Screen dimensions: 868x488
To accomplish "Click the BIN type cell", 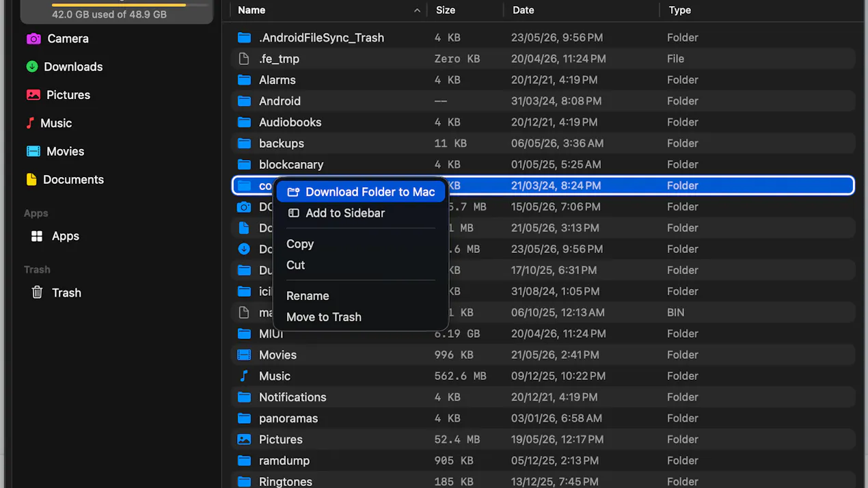I will pyautogui.click(x=676, y=312).
